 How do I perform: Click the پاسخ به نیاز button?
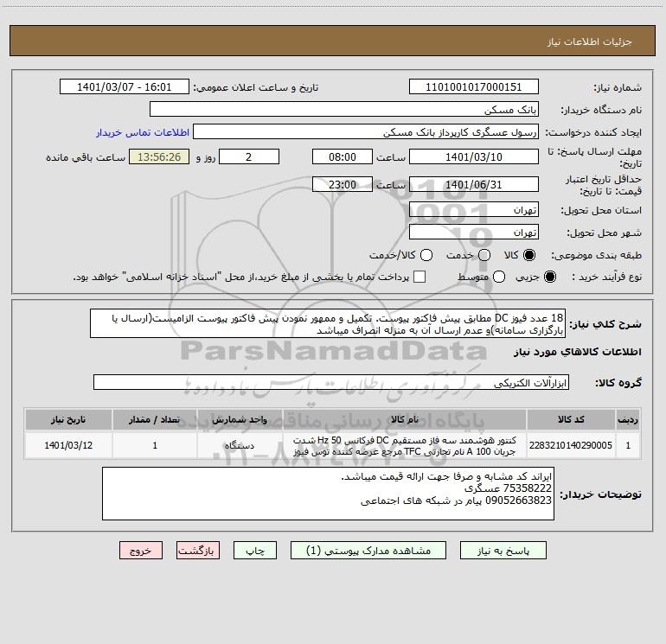pos(503,551)
